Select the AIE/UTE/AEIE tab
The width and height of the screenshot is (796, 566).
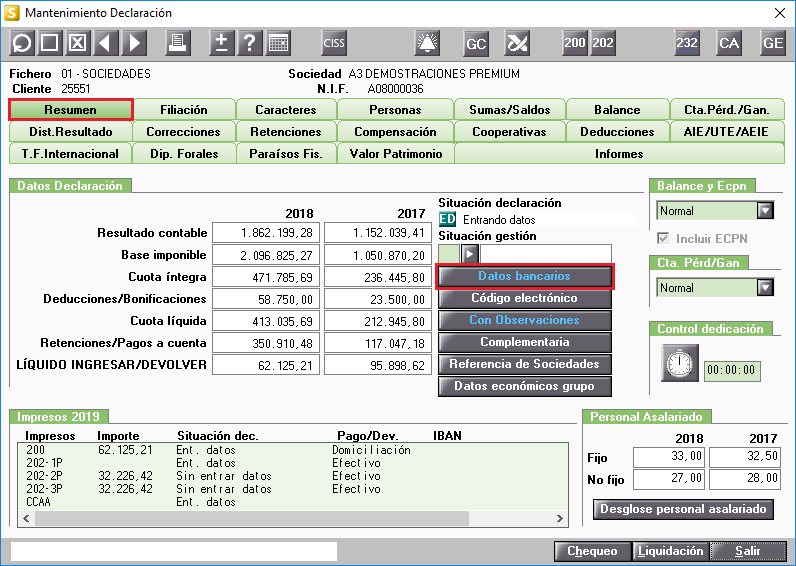point(726,132)
